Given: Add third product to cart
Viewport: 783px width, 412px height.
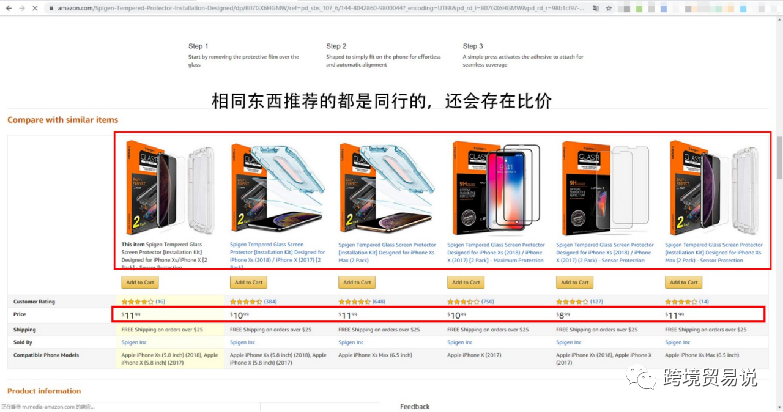Looking at the screenshot, I should 357,282.
